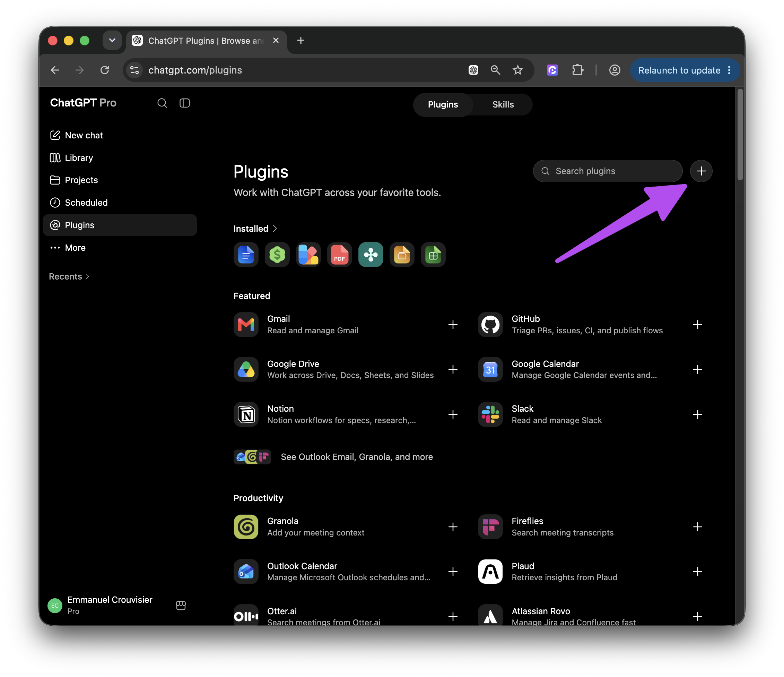Close the ChatGPT Plugins tab
Viewport: 784px width, 677px height.
coord(276,40)
